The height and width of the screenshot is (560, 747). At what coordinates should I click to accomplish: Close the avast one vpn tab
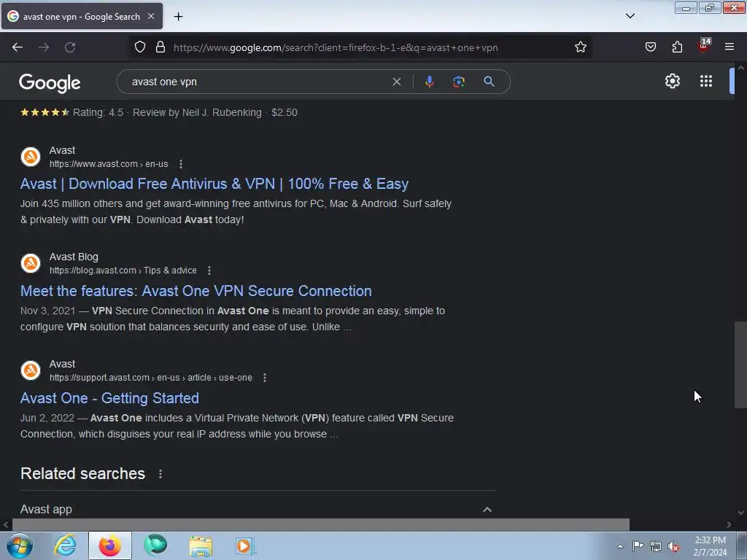click(151, 16)
